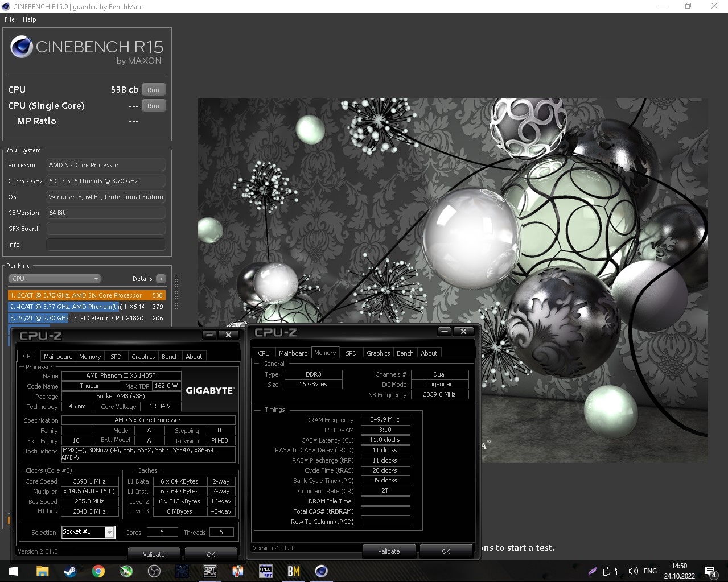Open the volume tray icon
The width and height of the screenshot is (728, 582).
click(x=634, y=571)
